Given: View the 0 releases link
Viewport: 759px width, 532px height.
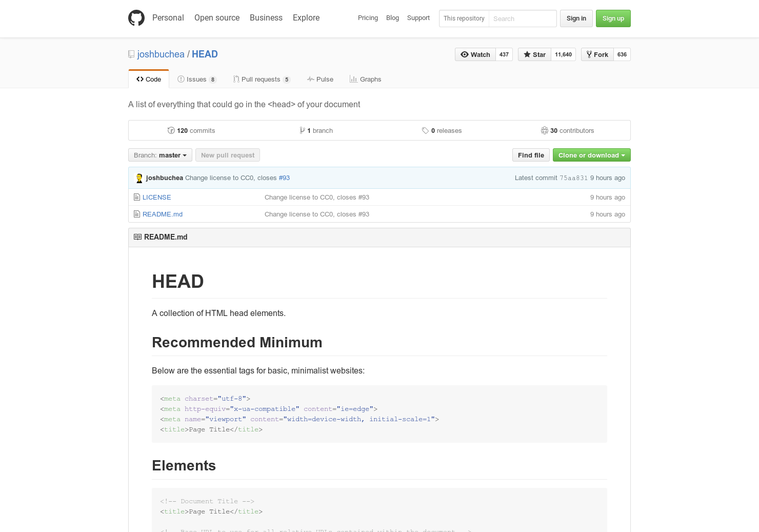Looking at the screenshot, I should [x=442, y=130].
